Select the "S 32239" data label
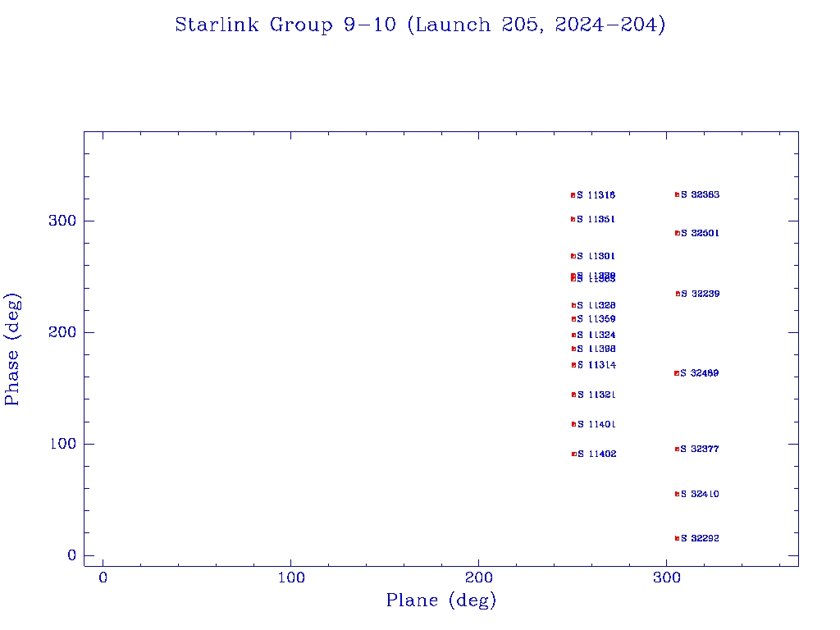 (701, 294)
